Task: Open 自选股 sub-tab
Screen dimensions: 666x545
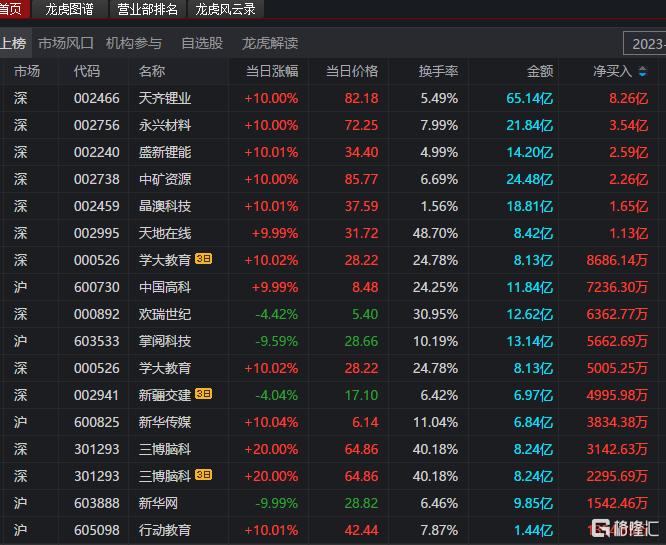Action: [x=202, y=43]
